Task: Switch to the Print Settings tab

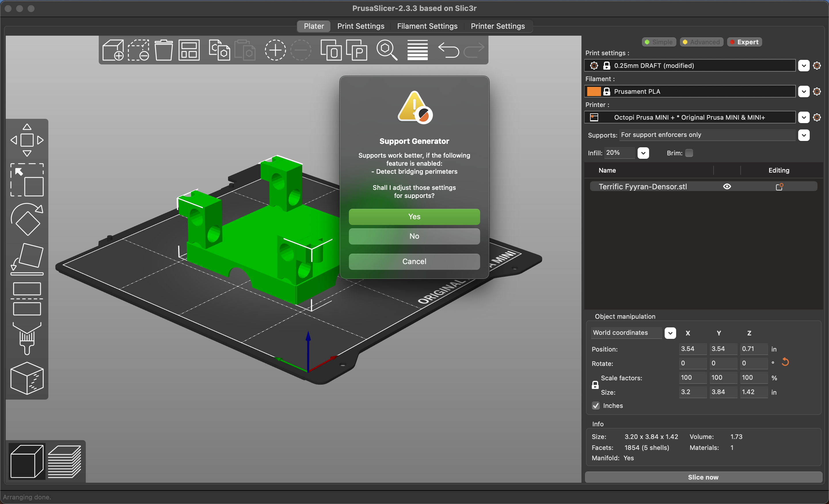Action: [360, 26]
